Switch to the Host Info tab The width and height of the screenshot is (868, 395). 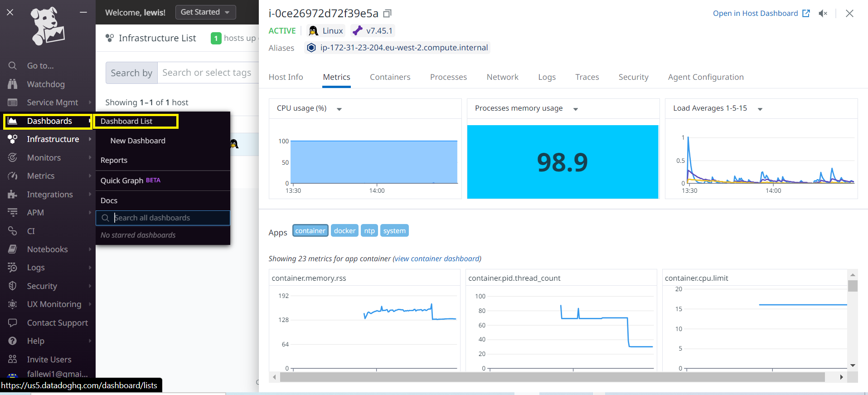[286, 77]
